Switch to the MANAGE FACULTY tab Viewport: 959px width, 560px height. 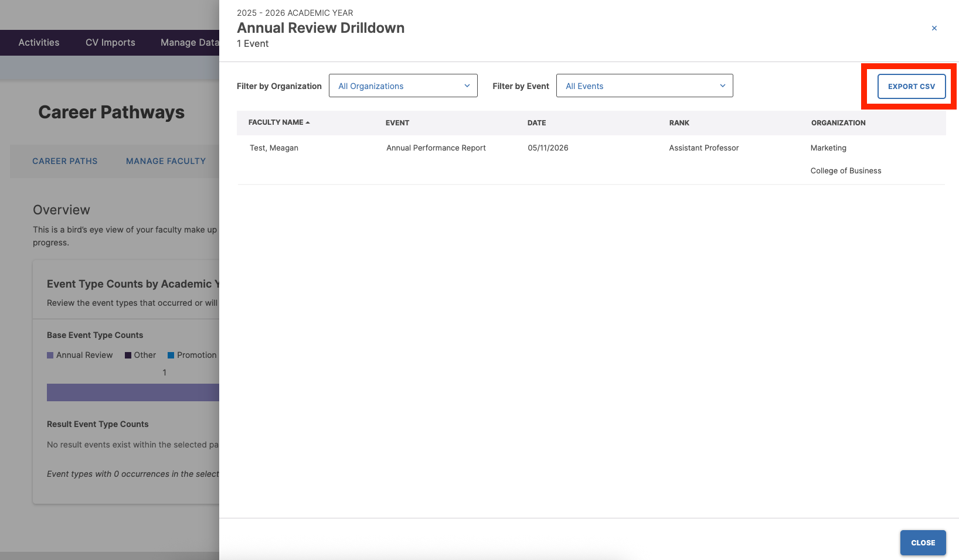pyautogui.click(x=166, y=161)
